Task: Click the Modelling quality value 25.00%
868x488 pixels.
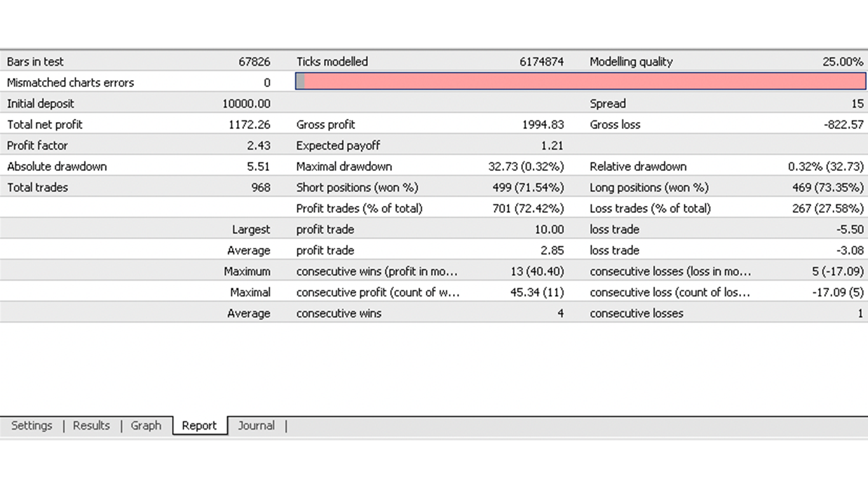Action: (x=843, y=62)
